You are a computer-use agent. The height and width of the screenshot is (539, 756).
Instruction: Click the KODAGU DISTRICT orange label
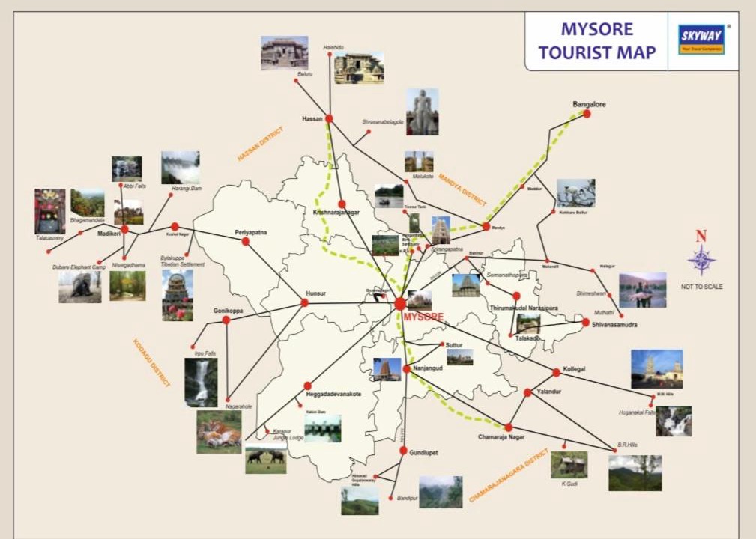click(151, 363)
